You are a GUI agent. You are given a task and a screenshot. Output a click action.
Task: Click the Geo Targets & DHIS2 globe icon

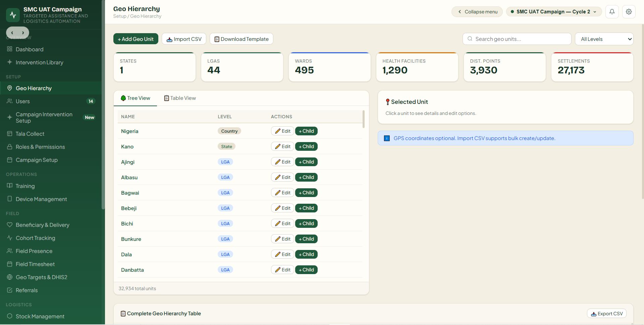click(x=9, y=277)
